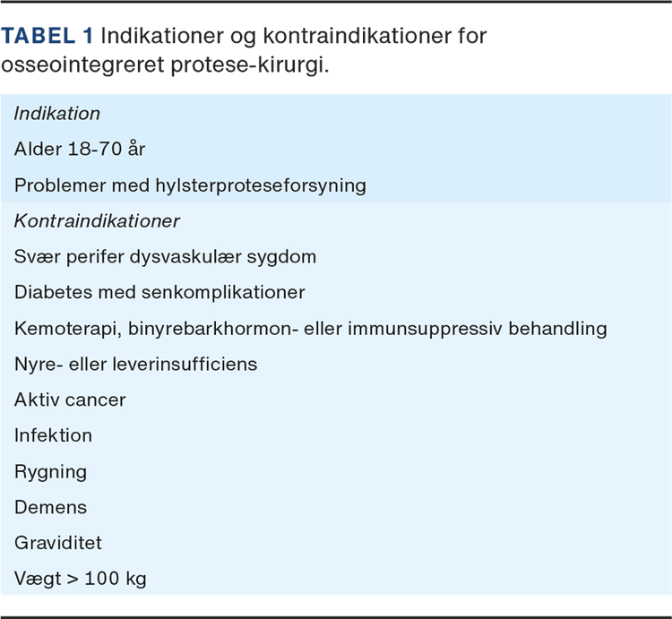Select the "Demens" row
The image size is (672, 619).
point(50,508)
